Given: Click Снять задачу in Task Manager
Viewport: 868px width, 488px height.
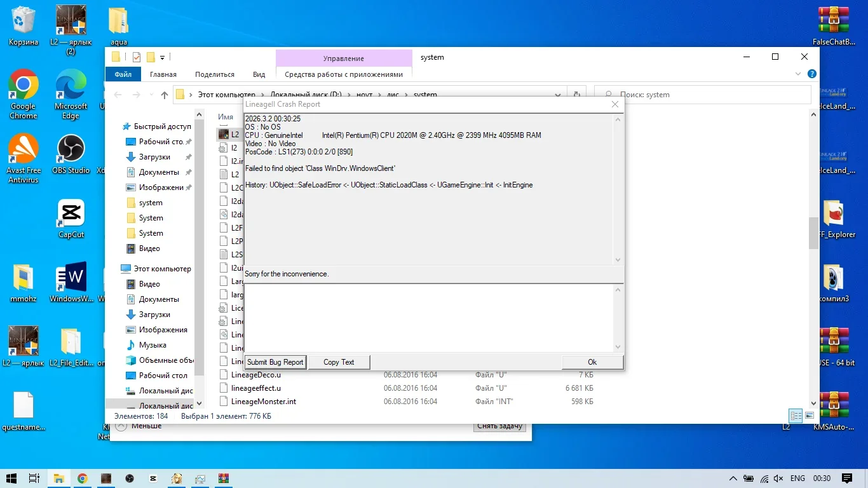Looking at the screenshot, I should click(500, 426).
